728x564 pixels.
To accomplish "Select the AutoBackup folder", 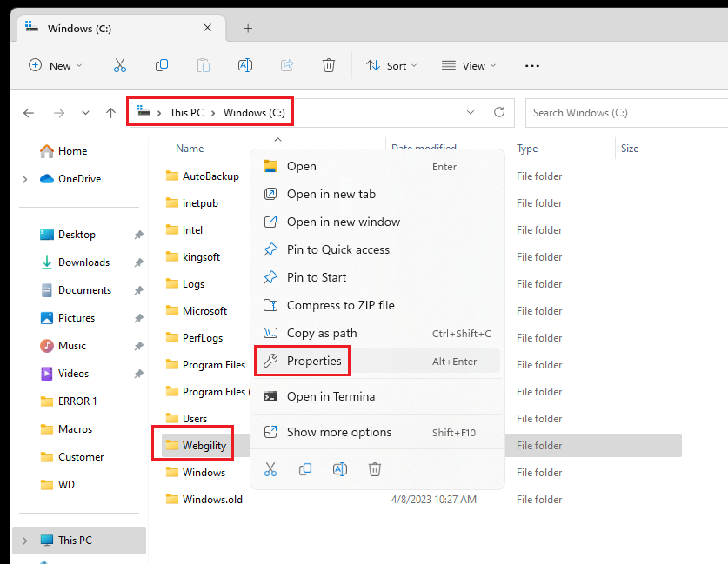I will 203,176.
